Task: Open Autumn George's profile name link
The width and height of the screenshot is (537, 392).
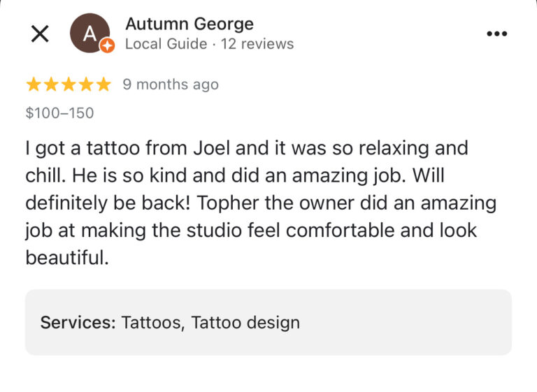Action: [x=189, y=24]
